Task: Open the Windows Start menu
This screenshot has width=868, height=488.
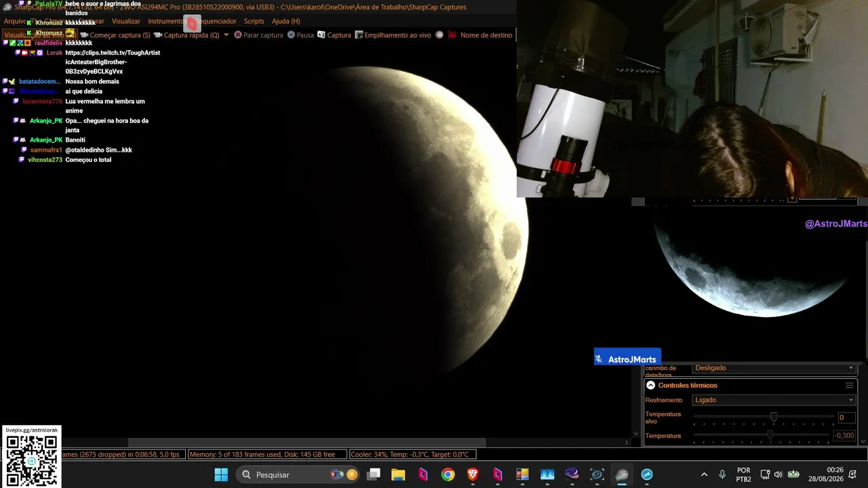Action: (221, 474)
